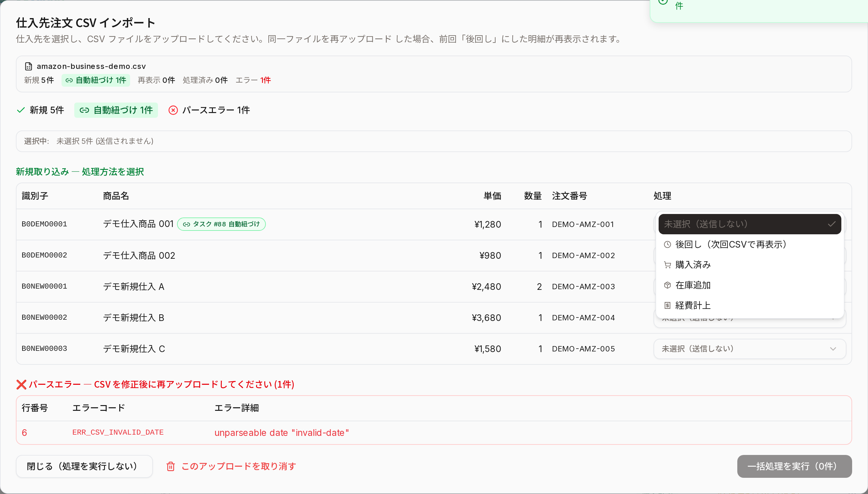Screen dimensions: 868x494
Task: Click identifier B0NEW00003
Action: point(44,349)
